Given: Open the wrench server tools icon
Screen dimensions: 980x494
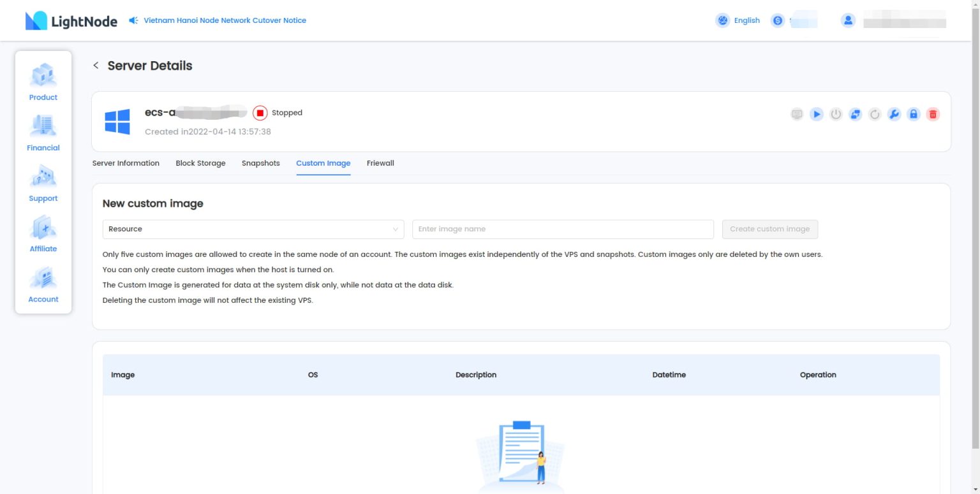Looking at the screenshot, I should [894, 115].
